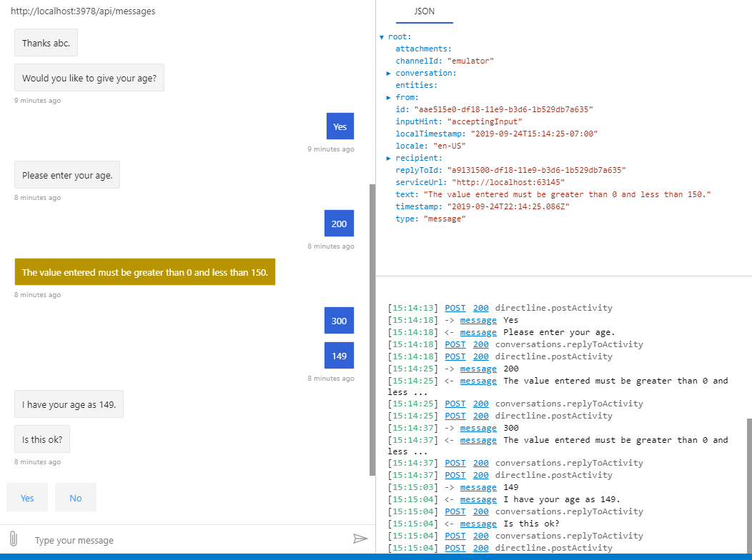Image resolution: width=752 pixels, height=560 pixels.
Task: Select the Thanks abc. chat bubble
Action: 46,43
